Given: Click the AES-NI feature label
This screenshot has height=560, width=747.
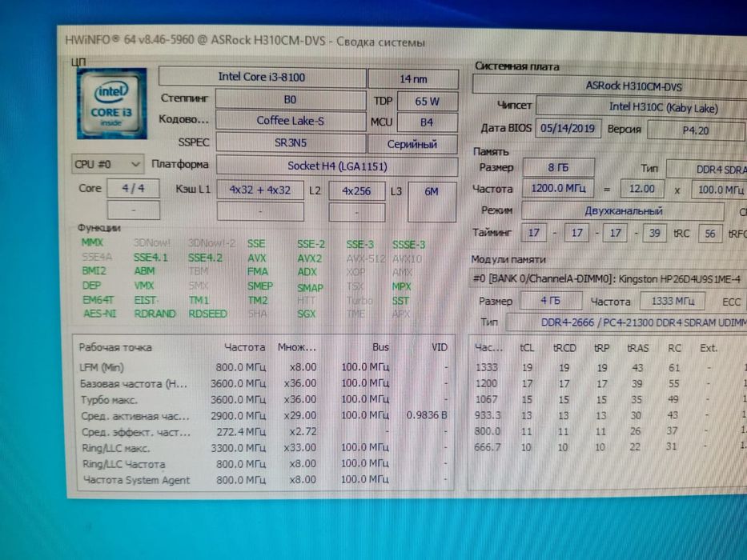Looking at the screenshot, I should click(x=99, y=314).
